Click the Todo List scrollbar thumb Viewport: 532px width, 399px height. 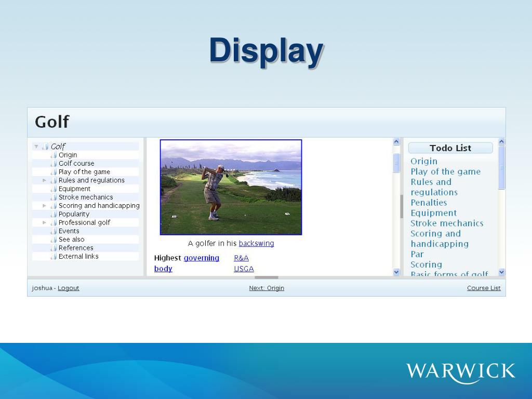coord(502,168)
